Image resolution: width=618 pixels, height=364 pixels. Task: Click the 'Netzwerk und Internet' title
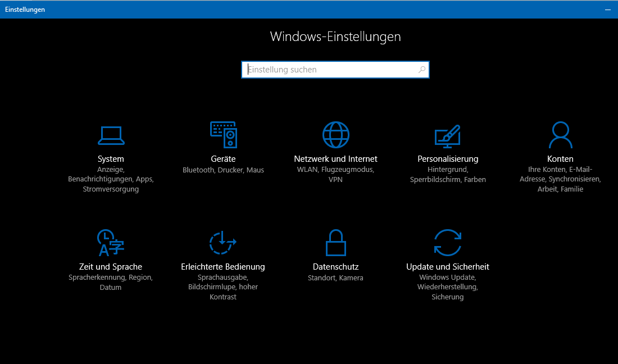coord(336,159)
